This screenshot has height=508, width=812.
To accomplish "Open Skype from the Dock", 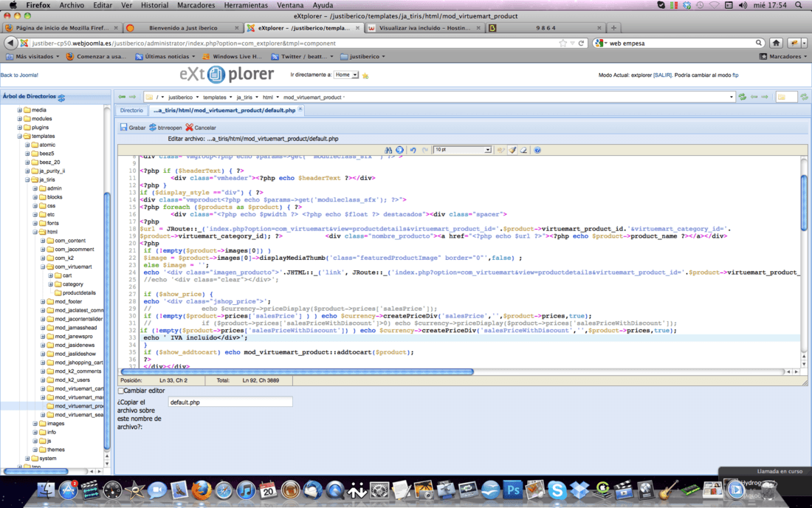I will pos(557,490).
